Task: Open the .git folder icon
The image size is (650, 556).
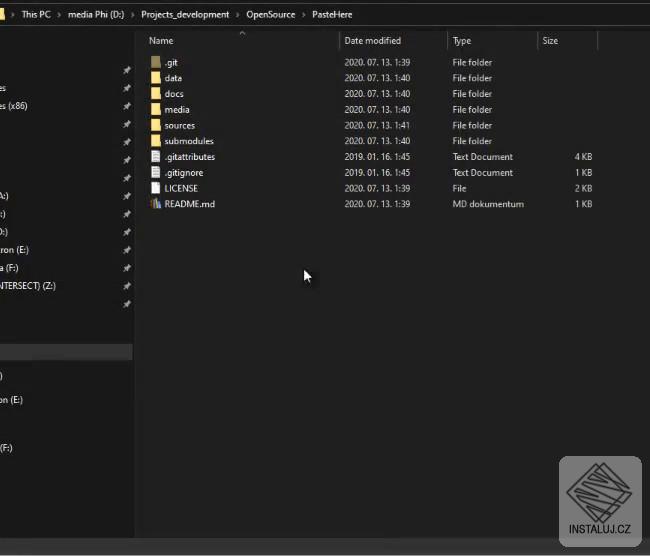Action: (x=156, y=62)
